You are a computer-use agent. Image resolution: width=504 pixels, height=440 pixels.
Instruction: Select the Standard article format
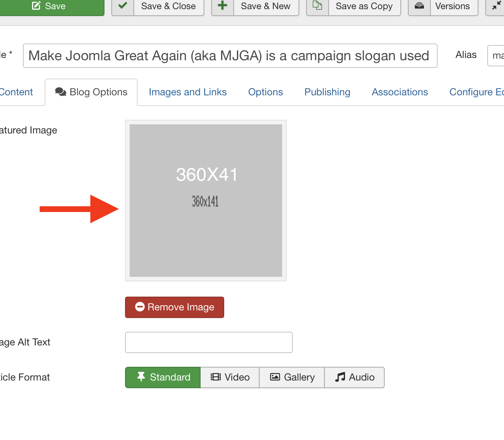(163, 377)
